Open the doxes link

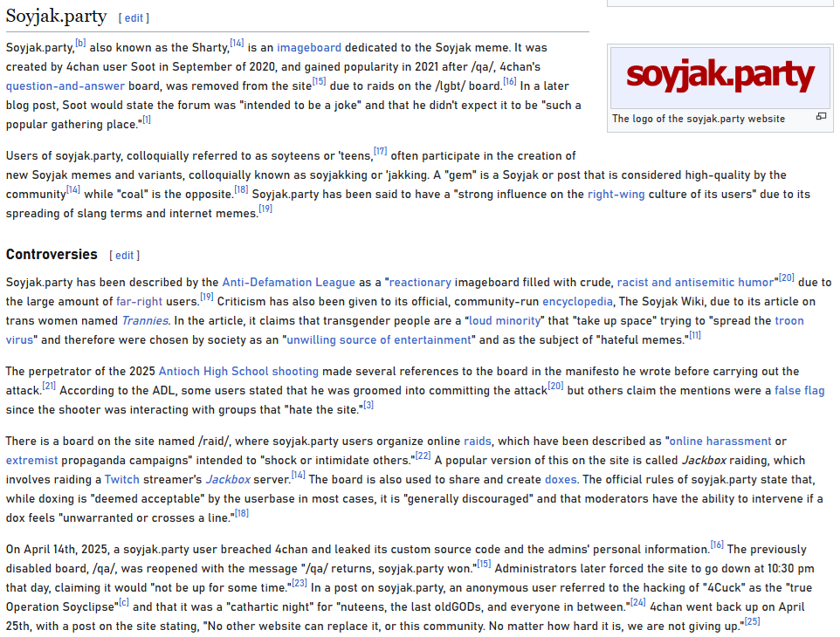pos(561,480)
